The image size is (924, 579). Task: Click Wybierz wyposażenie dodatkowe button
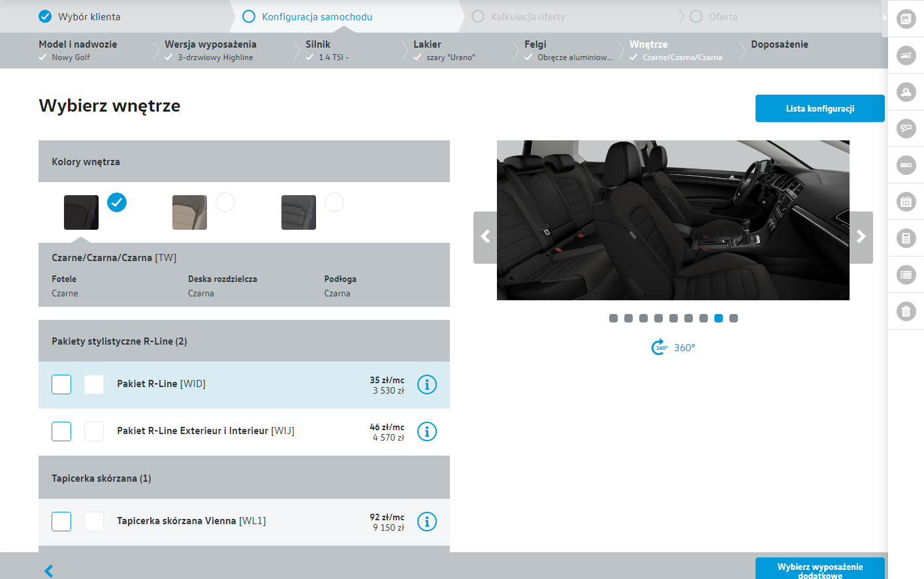click(x=820, y=569)
